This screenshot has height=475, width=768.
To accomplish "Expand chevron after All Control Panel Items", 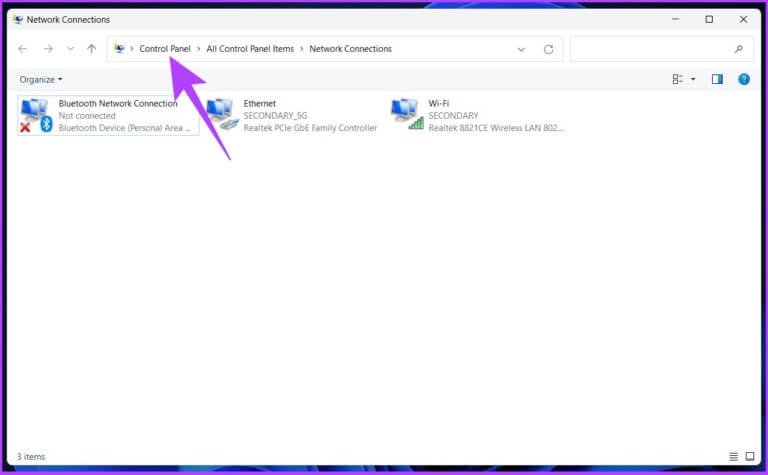I will pos(302,49).
